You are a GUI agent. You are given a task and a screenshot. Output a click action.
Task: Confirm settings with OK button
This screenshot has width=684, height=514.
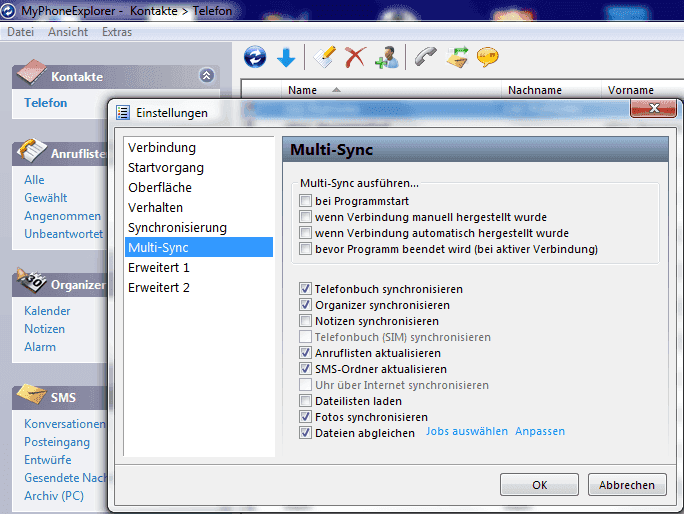tap(539, 485)
